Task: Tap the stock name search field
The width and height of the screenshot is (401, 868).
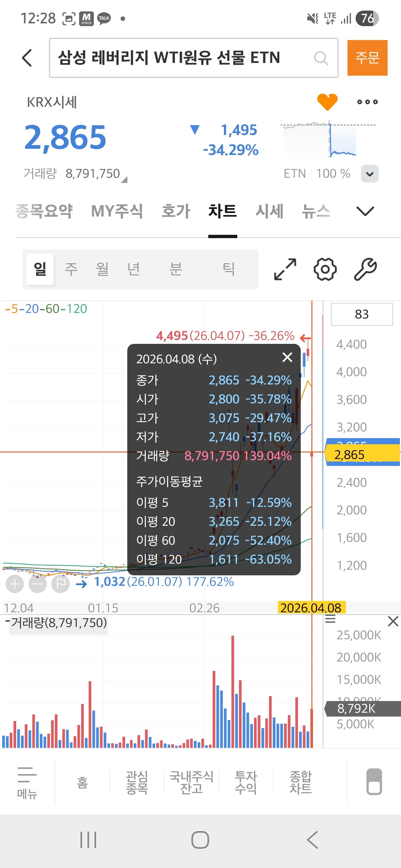Action: click(194, 58)
